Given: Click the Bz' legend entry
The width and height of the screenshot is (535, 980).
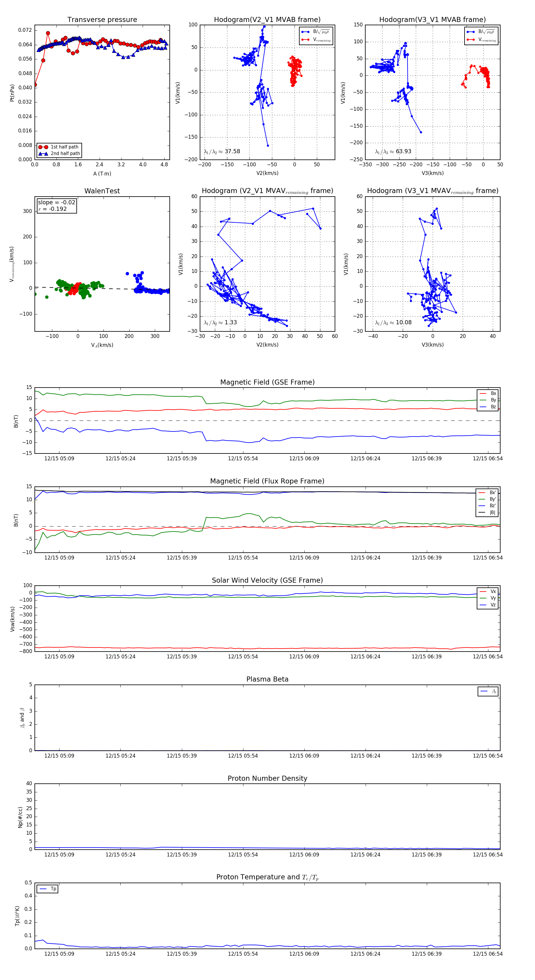Looking at the screenshot, I should pos(487,506).
